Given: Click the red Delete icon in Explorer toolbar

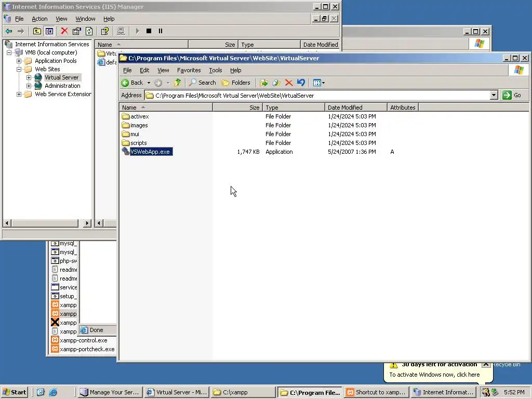Looking at the screenshot, I should click(289, 83).
